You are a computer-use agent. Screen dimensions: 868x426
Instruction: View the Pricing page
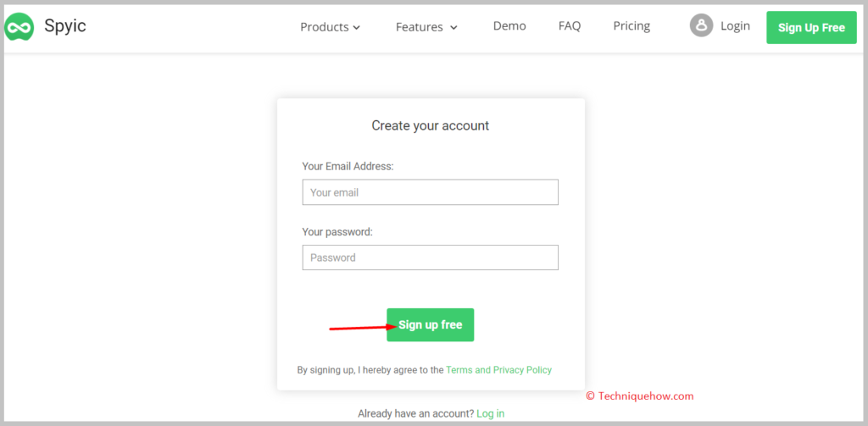[x=632, y=26]
